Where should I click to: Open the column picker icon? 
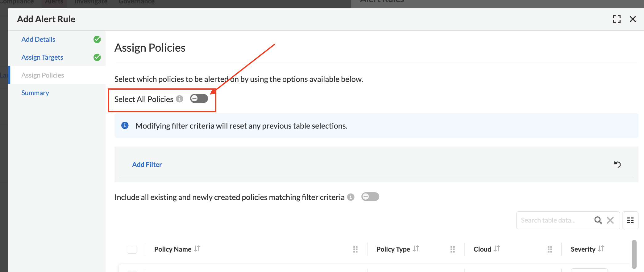point(630,220)
